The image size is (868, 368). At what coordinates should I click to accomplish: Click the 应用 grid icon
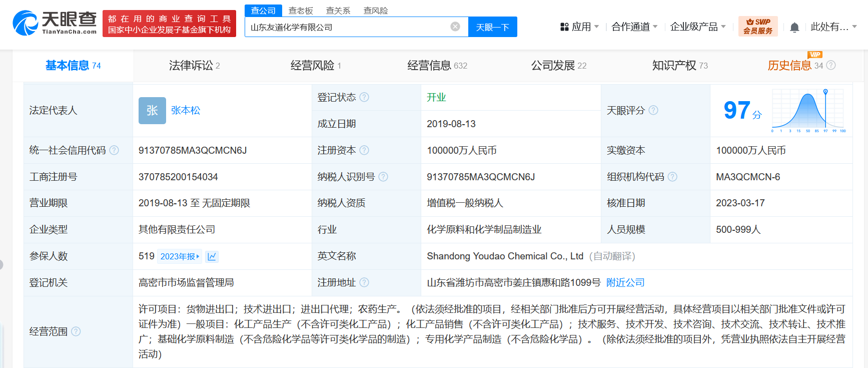click(x=564, y=27)
